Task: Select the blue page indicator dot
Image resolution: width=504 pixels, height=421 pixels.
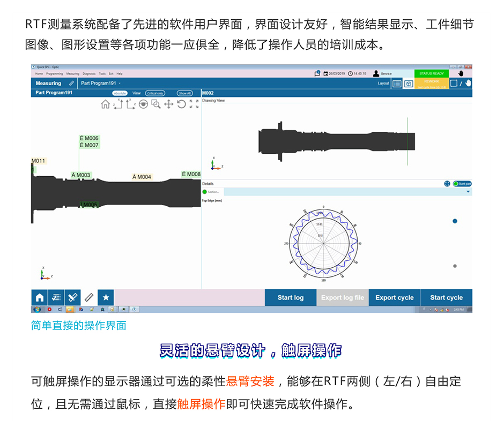Action: tap(455, 221)
